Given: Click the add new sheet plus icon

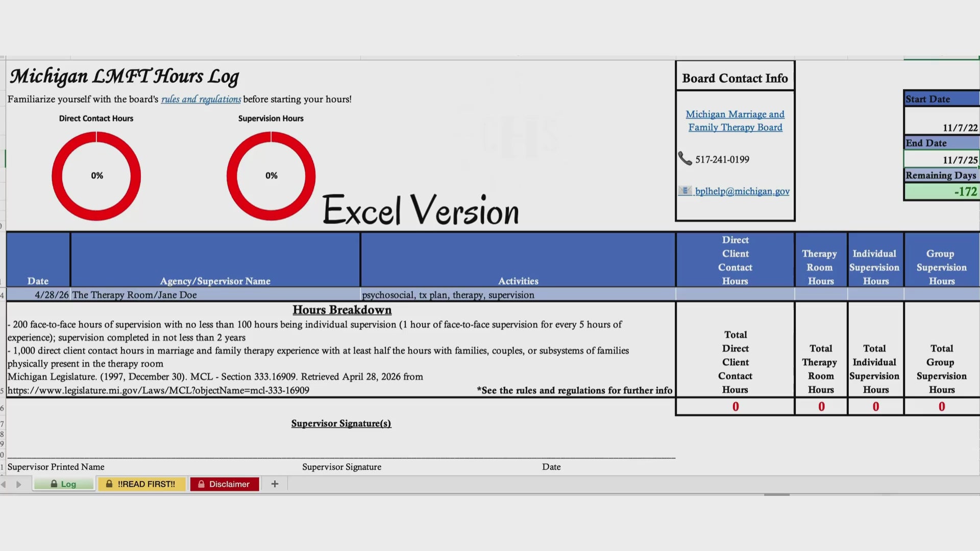Looking at the screenshot, I should point(275,484).
